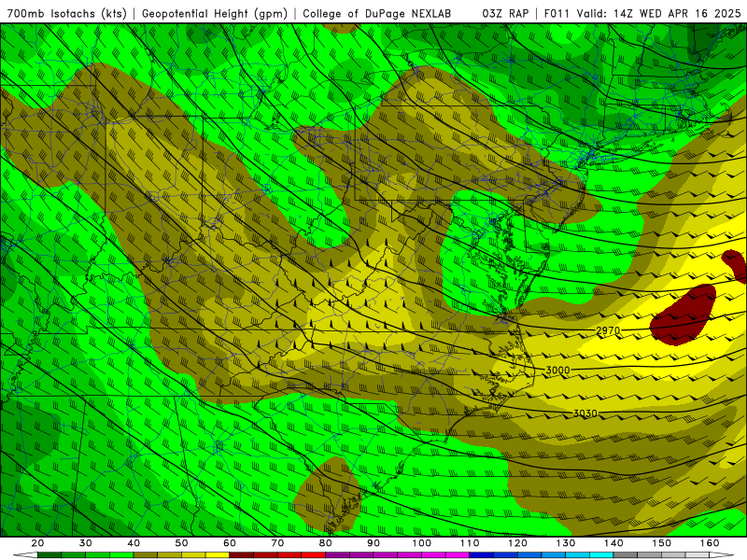This screenshot has height=560, width=747.
Task: Click the 130 value on the color scale
Action: (566, 543)
